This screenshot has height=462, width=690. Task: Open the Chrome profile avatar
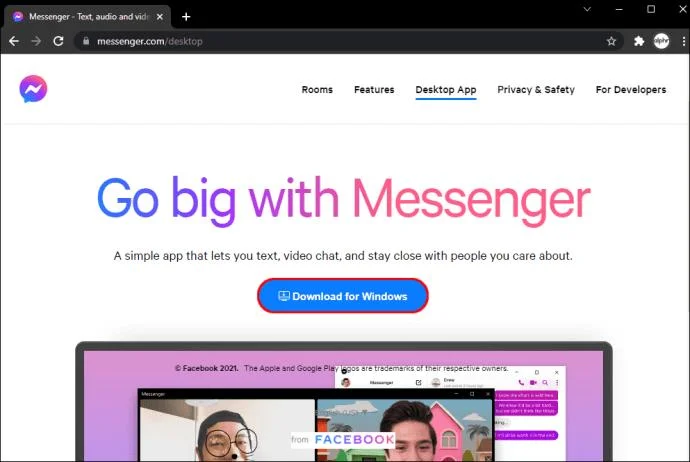click(661, 41)
